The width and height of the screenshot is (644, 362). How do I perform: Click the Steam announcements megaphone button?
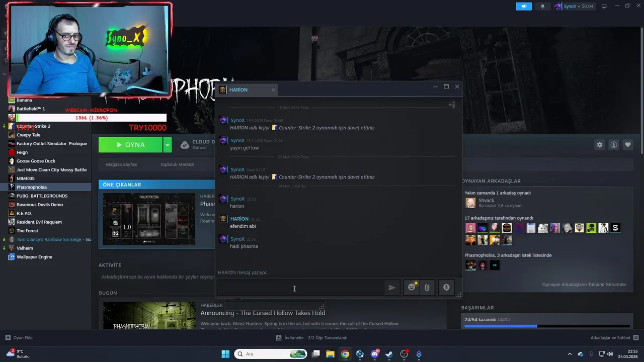click(x=524, y=7)
